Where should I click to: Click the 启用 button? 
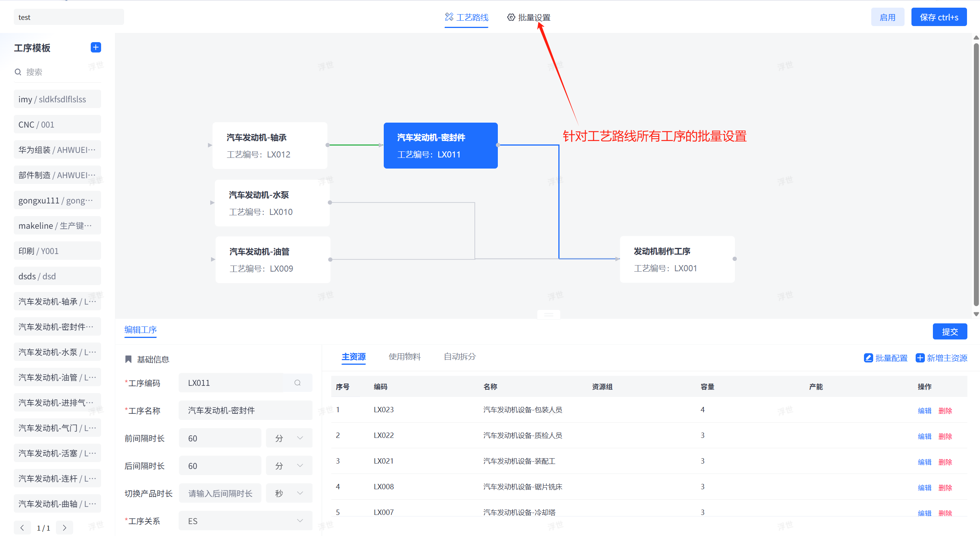[x=887, y=17]
